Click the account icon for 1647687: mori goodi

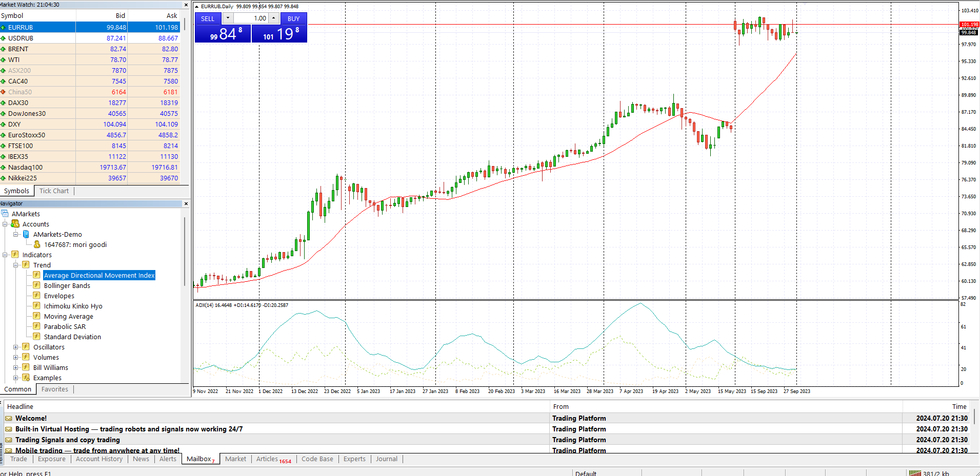(x=37, y=244)
